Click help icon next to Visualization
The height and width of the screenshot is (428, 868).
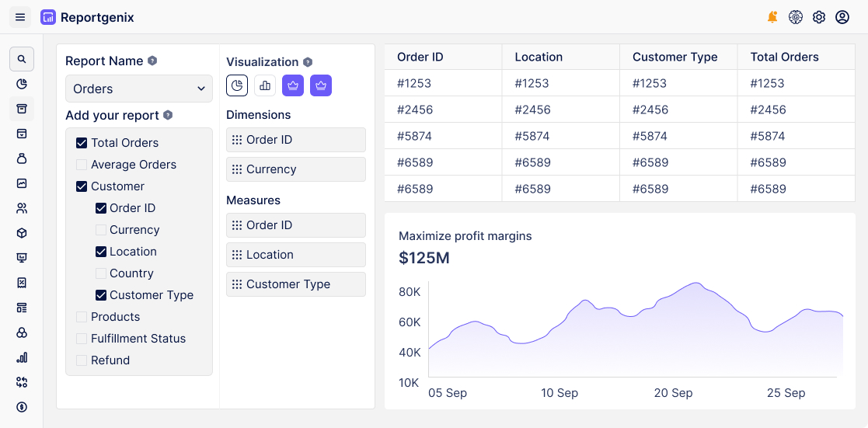(x=308, y=62)
